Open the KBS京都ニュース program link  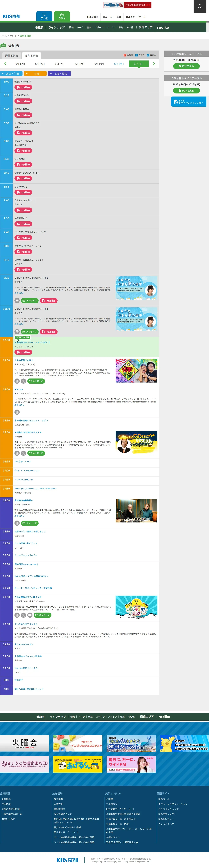23,462
